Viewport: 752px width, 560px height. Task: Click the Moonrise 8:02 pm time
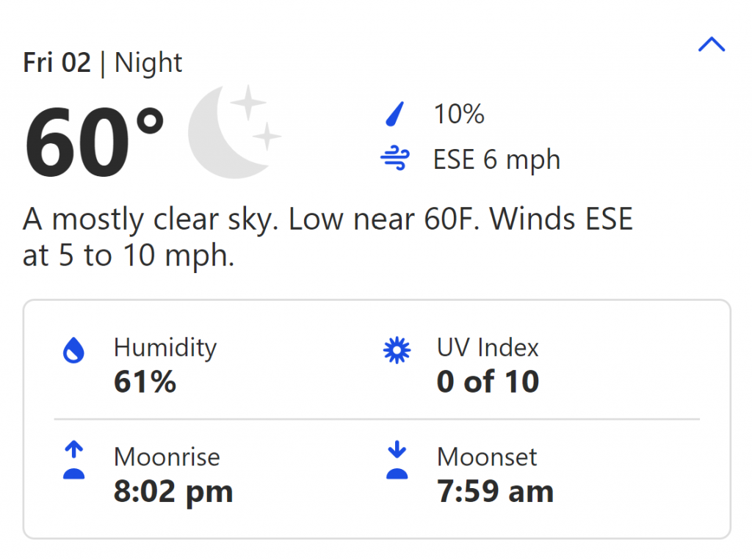coord(173,492)
